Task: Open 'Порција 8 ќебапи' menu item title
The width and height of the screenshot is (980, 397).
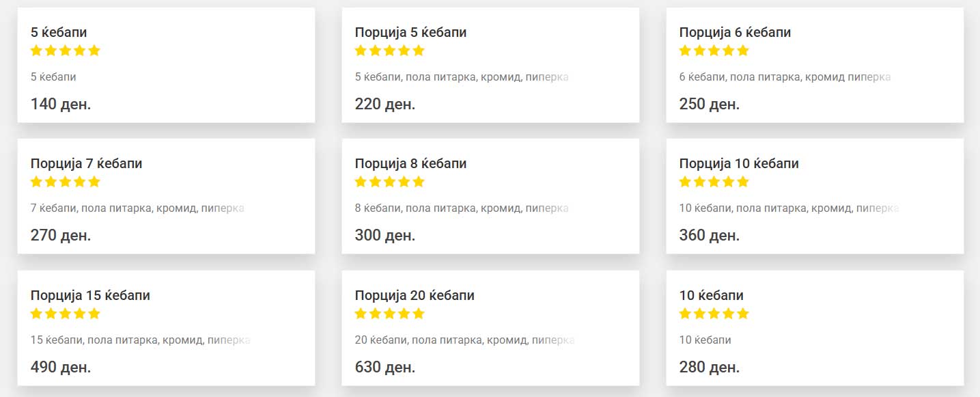Action: point(411,164)
